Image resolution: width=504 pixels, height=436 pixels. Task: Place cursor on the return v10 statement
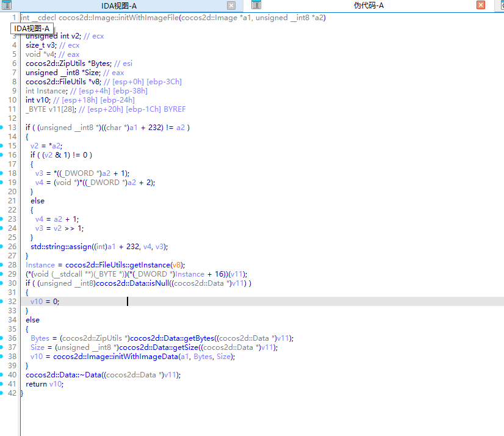(x=44, y=384)
